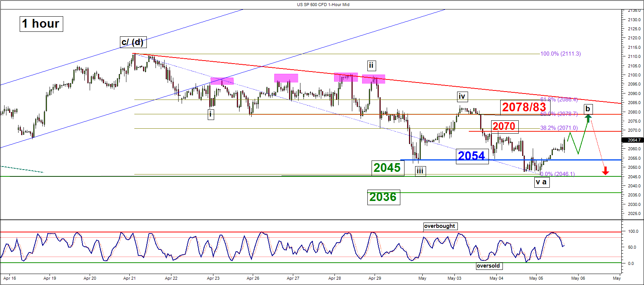Select the boxed 'b' wave label
Image resolution: width=644 pixels, height=285 pixels.
click(x=588, y=109)
